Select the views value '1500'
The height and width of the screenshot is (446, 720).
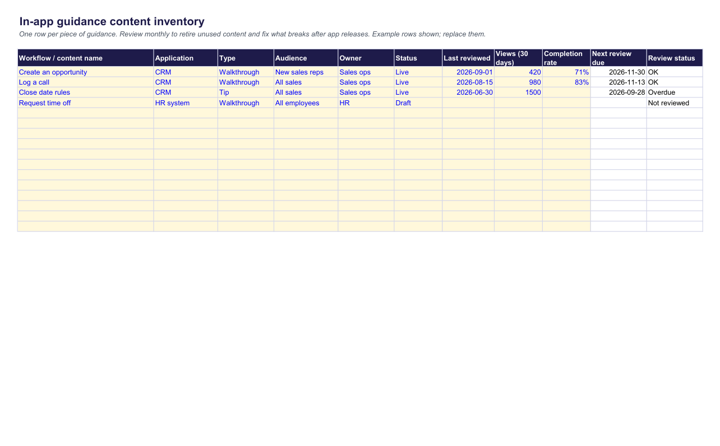[x=518, y=92]
